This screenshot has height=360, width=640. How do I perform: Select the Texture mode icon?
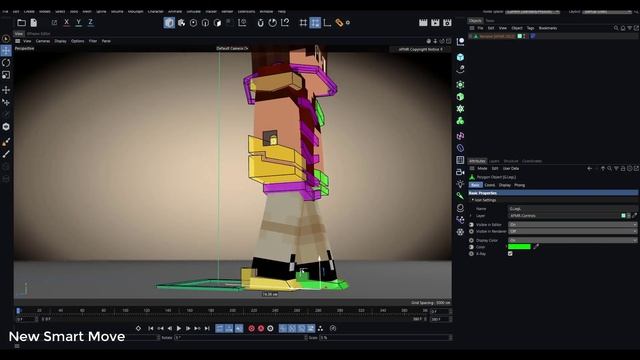181,23
